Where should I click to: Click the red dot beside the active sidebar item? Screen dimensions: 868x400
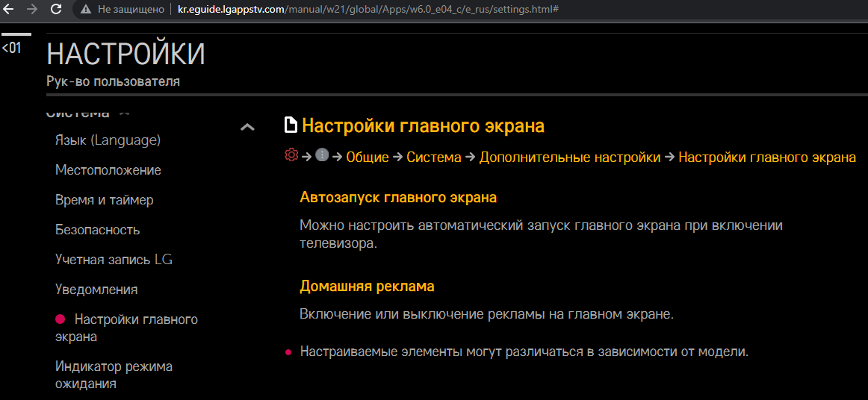(61, 319)
